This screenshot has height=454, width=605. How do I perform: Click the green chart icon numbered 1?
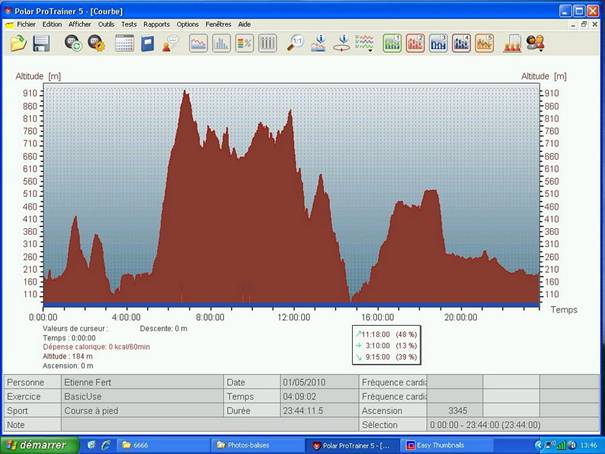pyautogui.click(x=392, y=43)
